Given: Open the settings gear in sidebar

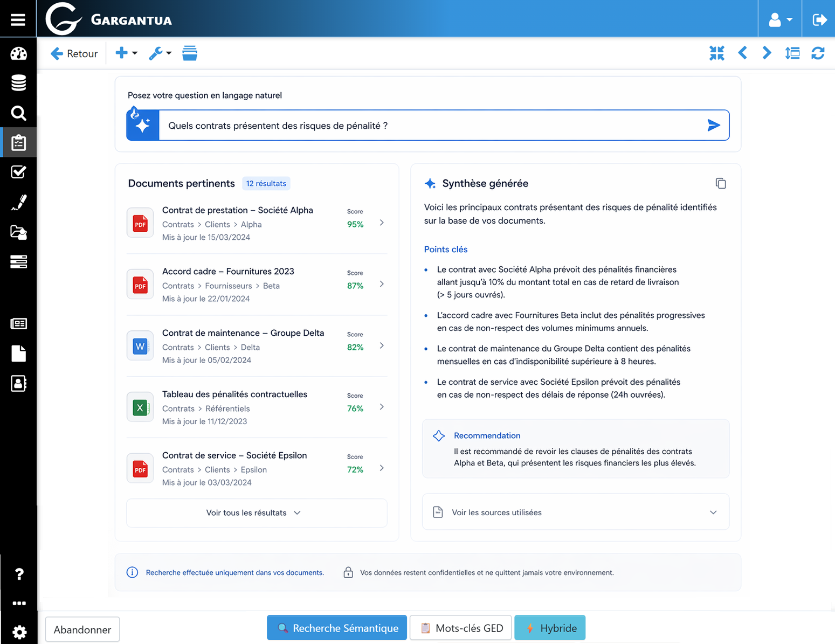Looking at the screenshot, I should (x=19, y=632).
